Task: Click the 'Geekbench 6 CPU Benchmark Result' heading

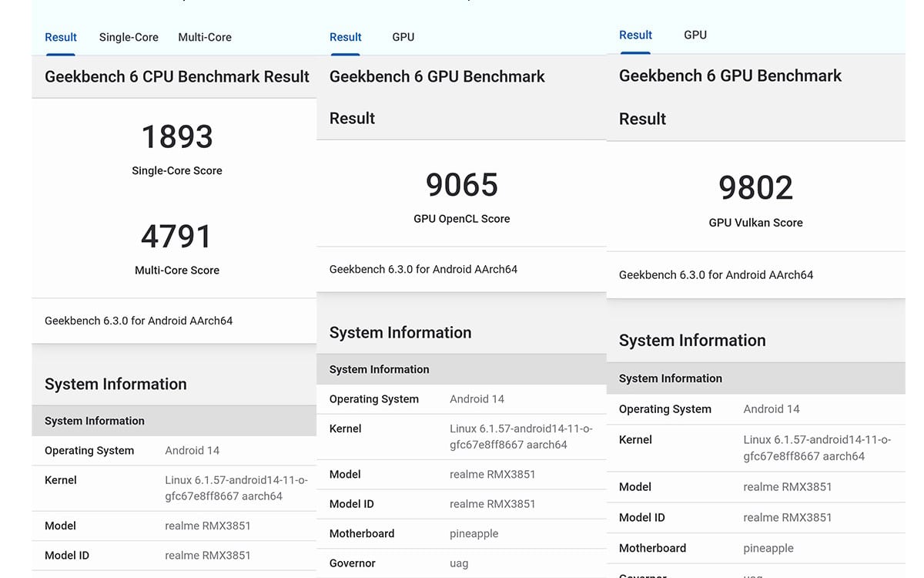Action: pyautogui.click(x=177, y=76)
